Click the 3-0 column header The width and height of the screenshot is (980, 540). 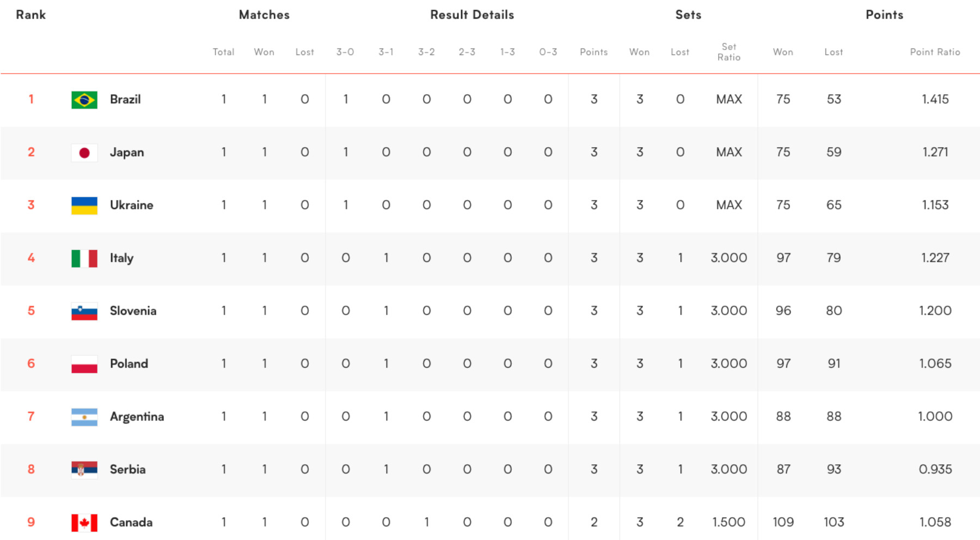(x=345, y=52)
